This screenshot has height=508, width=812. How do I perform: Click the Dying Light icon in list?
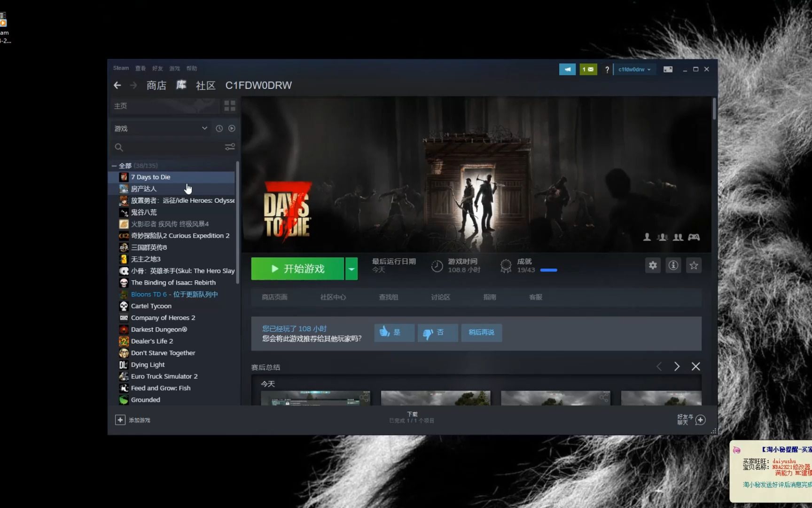[x=124, y=365]
